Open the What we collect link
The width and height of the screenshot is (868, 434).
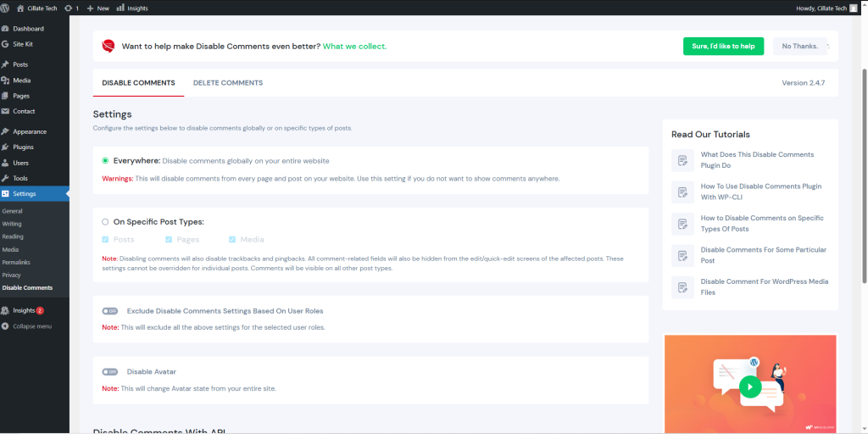[354, 46]
